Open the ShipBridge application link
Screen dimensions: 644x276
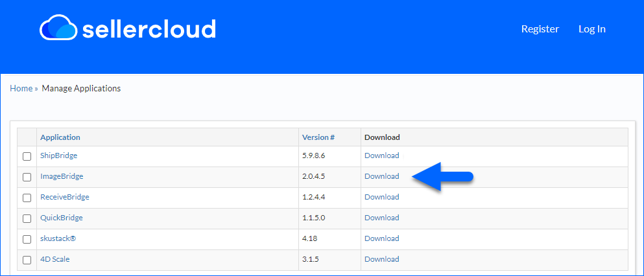[59, 155]
